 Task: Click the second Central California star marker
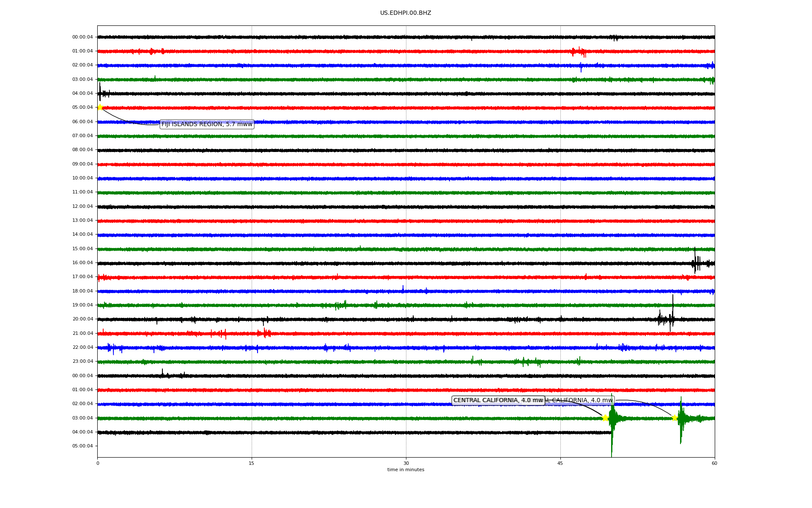(675, 418)
